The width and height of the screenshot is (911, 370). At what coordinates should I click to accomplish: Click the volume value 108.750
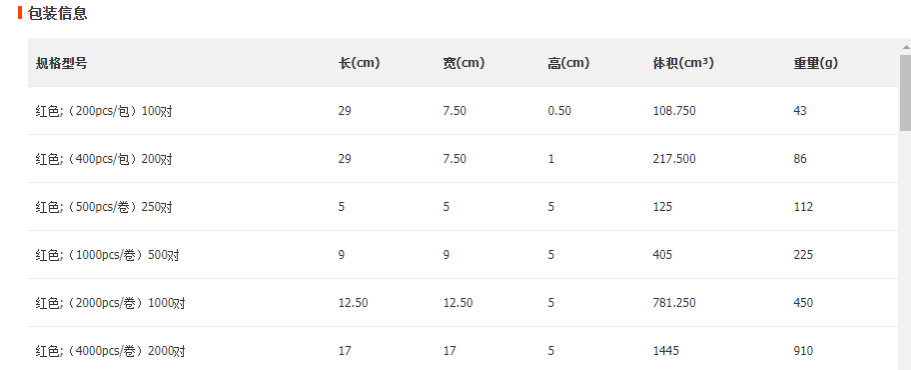tap(674, 110)
